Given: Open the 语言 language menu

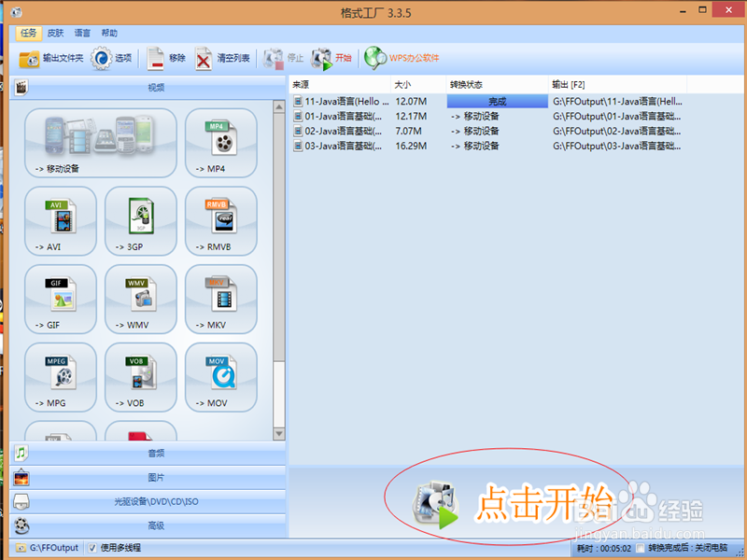Looking at the screenshot, I should click(x=82, y=33).
